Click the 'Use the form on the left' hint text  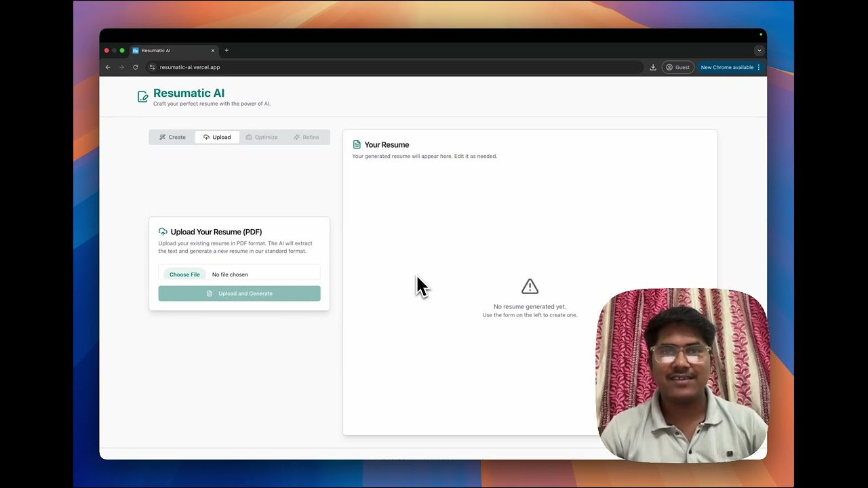[x=530, y=315]
